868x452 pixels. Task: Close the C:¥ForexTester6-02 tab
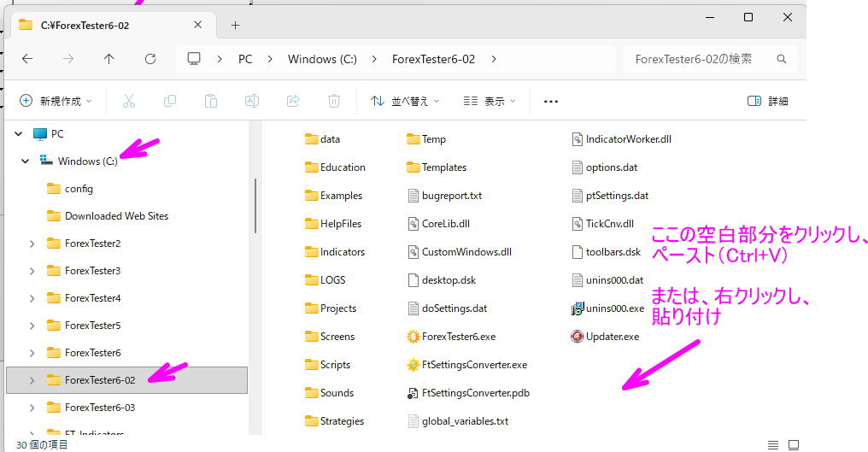[x=197, y=25]
